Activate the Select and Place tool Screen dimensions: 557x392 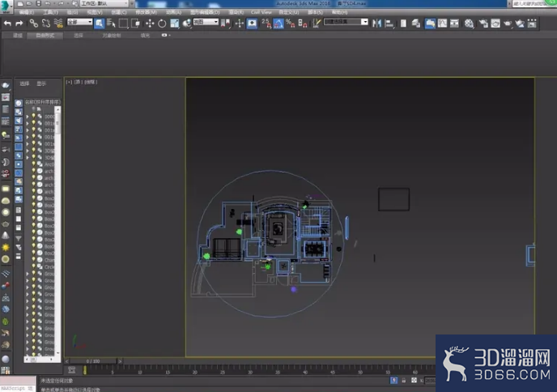186,23
